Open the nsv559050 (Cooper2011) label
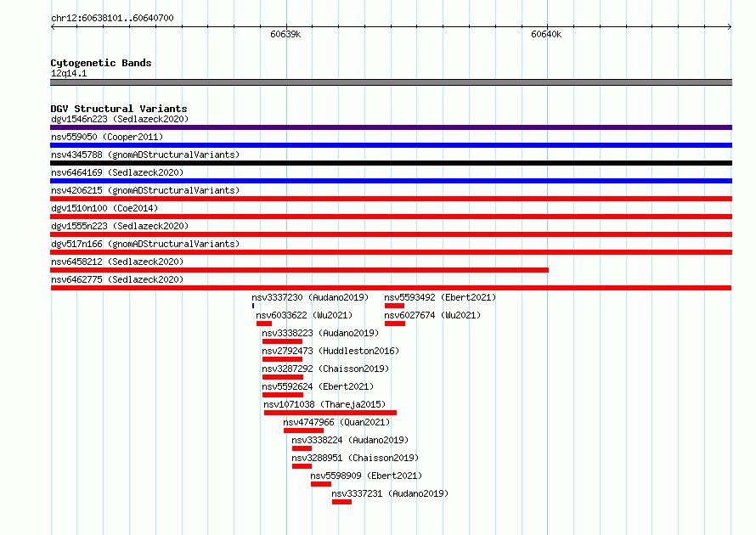756x535 pixels. 107,137
